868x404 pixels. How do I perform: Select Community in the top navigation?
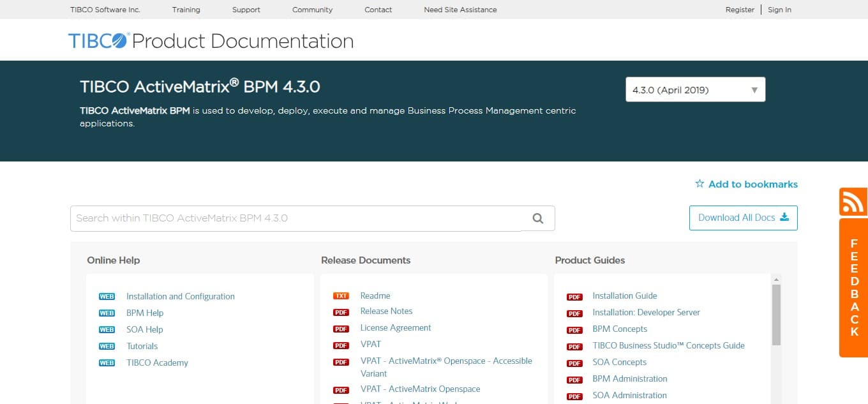pyautogui.click(x=312, y=10)
